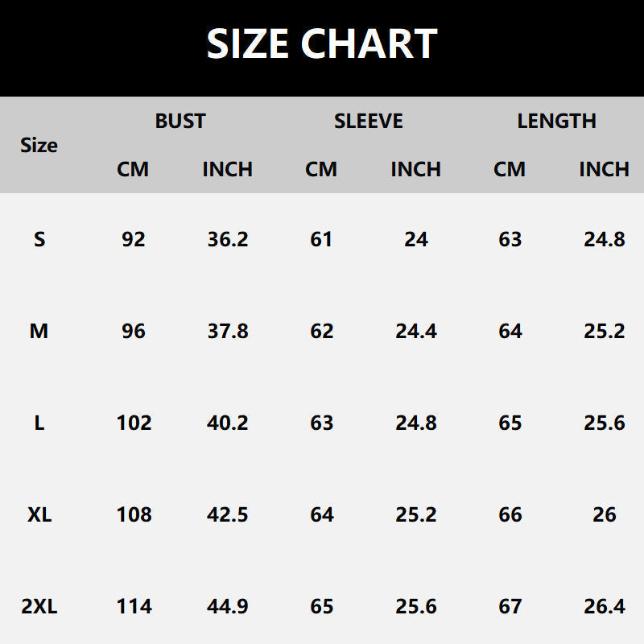Select the 2XL size row label
This screenshot has width=644, height=644.
[x=39, y=606]
